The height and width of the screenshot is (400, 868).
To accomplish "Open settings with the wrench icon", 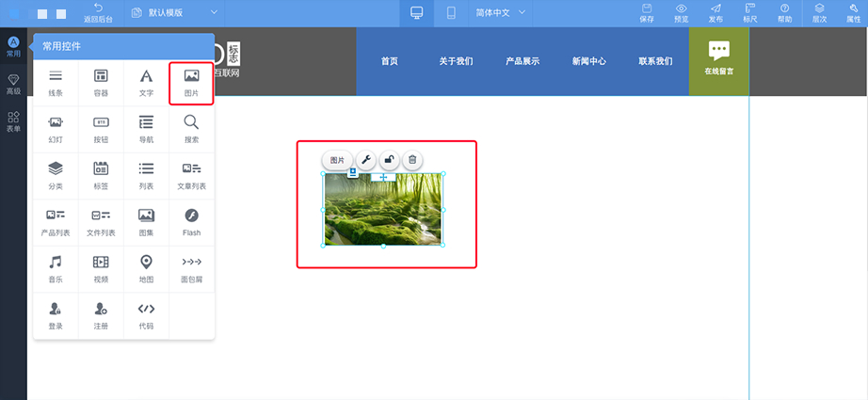I will [366, 161].
